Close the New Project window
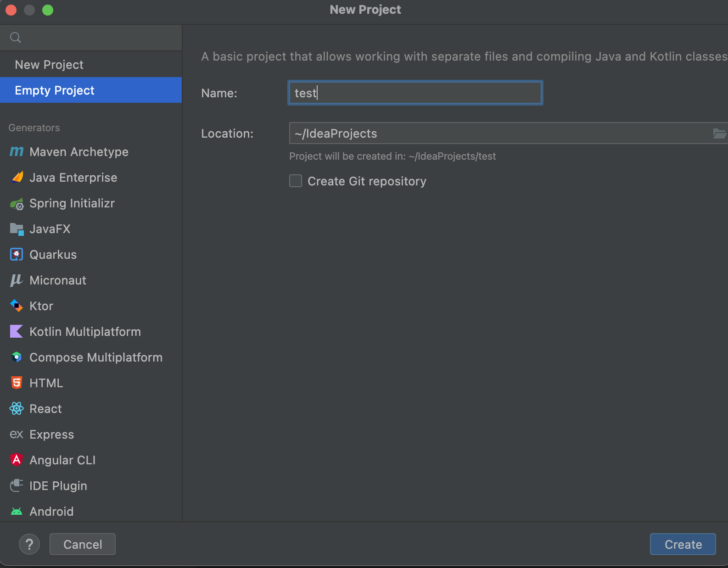Viewport: 728px width, 568px height. [x=11, y=10]
